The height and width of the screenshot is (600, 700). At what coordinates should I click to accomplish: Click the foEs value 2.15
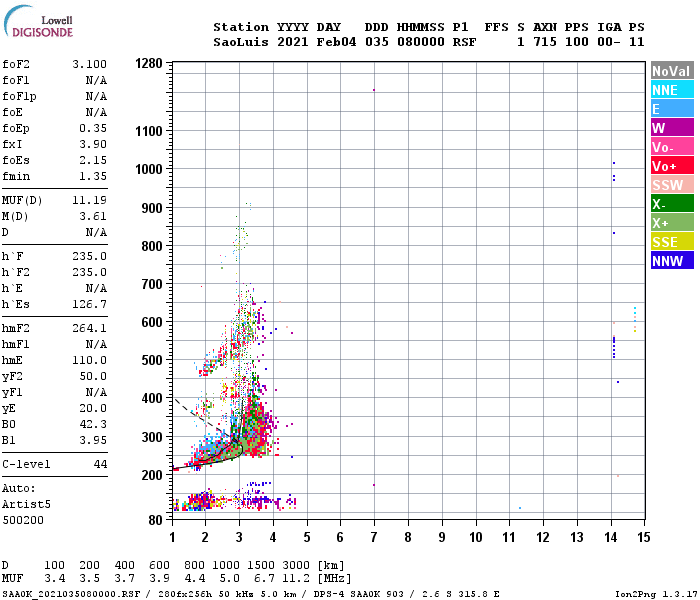(x=93, y=161)
